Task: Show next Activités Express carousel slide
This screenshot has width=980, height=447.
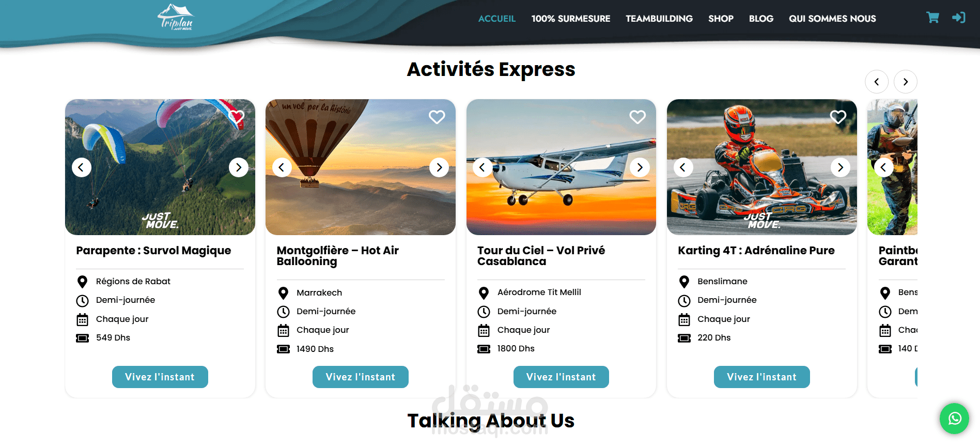Action: coord(906,82)
